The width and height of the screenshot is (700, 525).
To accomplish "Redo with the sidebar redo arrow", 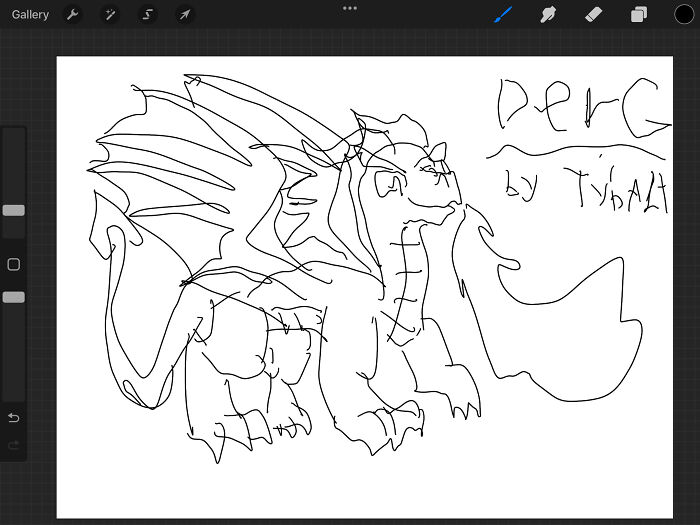I will (x=14, y=445).
